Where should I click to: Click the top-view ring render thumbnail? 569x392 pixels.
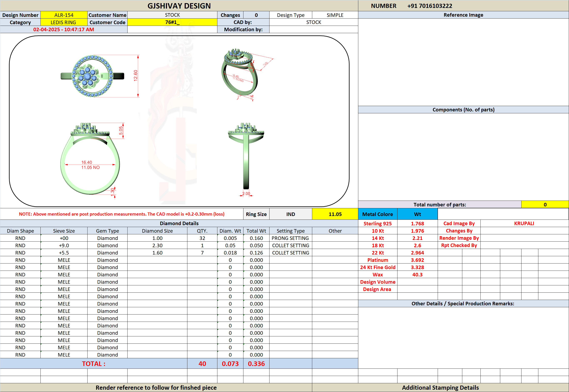click(x=93, y=76)
